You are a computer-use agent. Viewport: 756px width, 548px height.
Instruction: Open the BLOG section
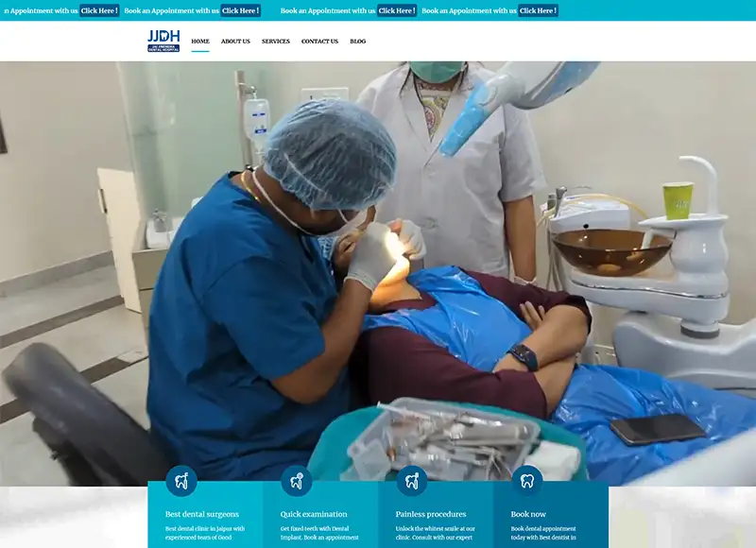point(357,41)
